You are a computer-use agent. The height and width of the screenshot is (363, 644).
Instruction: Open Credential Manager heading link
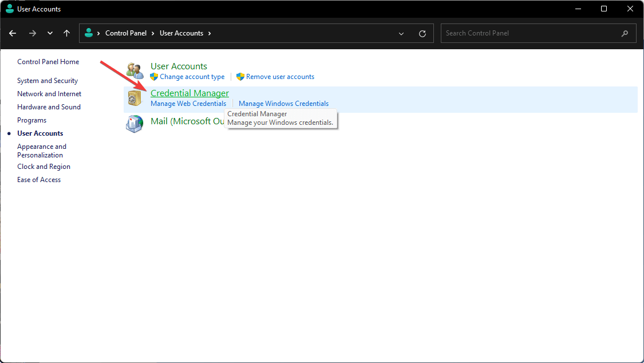(x=189, y=93)
